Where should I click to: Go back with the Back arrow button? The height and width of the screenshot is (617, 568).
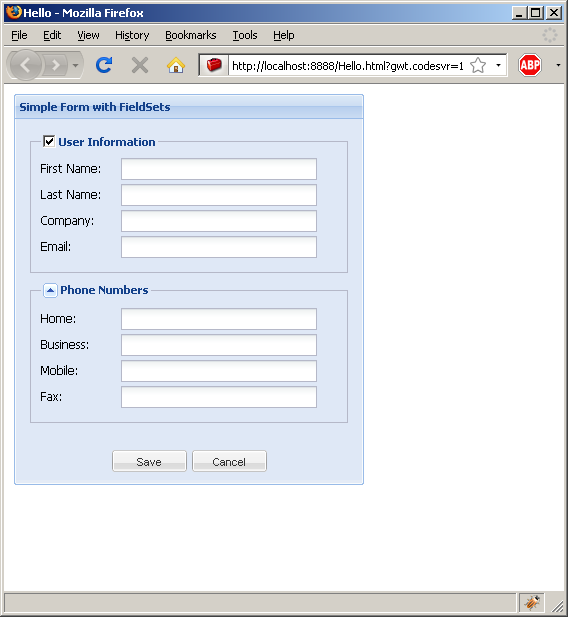coord(26,65)
